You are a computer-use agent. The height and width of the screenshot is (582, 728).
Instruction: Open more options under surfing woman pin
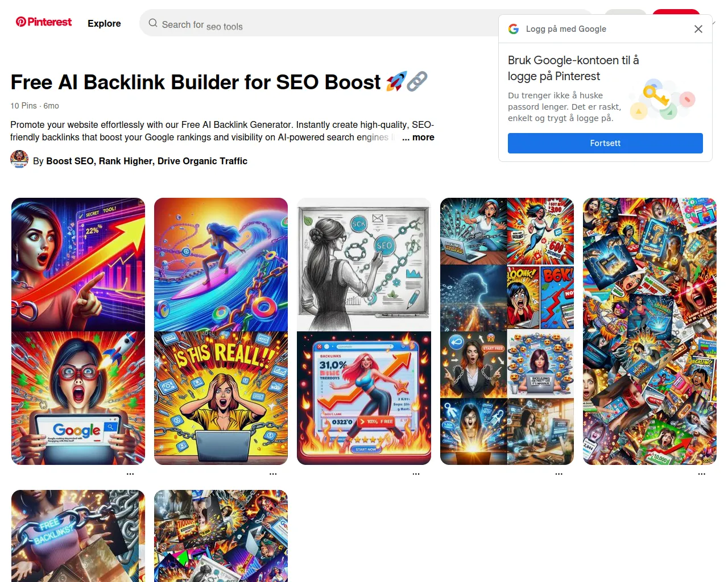273,473
